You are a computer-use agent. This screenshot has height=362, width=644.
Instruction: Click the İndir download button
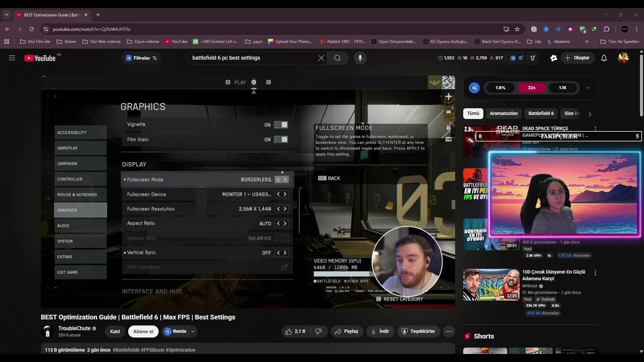click(x=380, y=331)
